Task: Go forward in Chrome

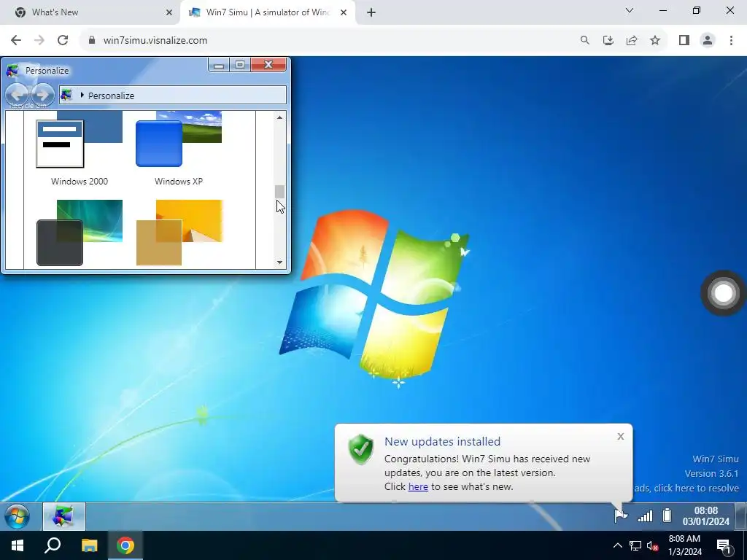Action: coord(39,41)
